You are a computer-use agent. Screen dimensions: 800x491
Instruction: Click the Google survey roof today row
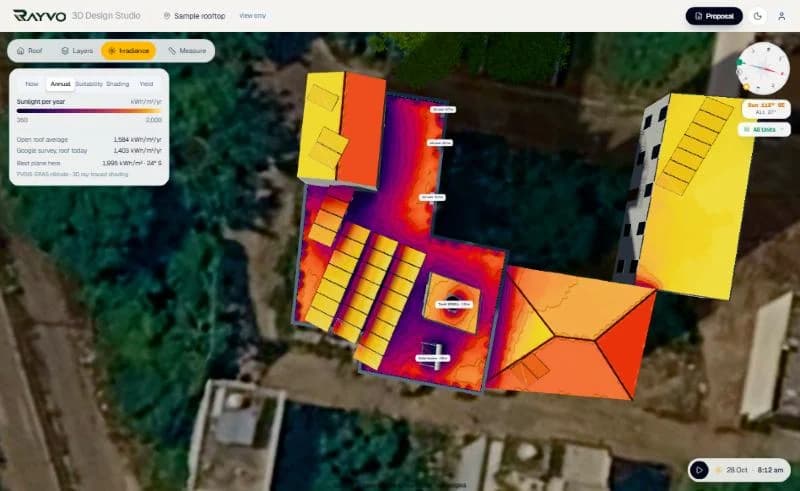click(x=89, y=151)
